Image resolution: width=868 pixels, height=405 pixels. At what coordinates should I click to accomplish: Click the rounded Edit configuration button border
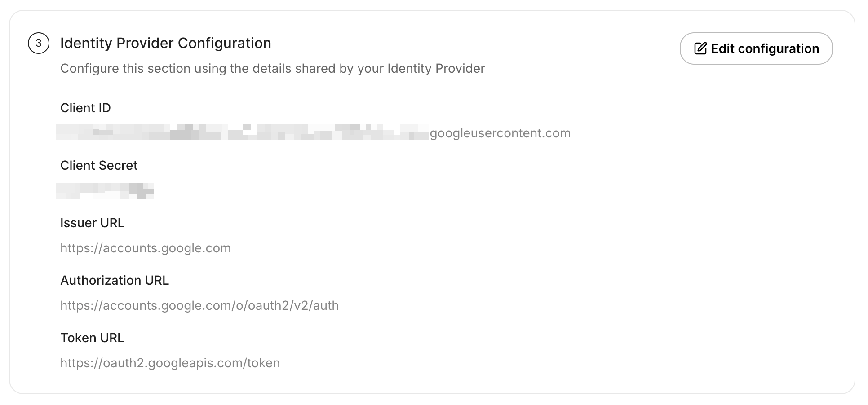pyautogui.click(x=756, y=34)
